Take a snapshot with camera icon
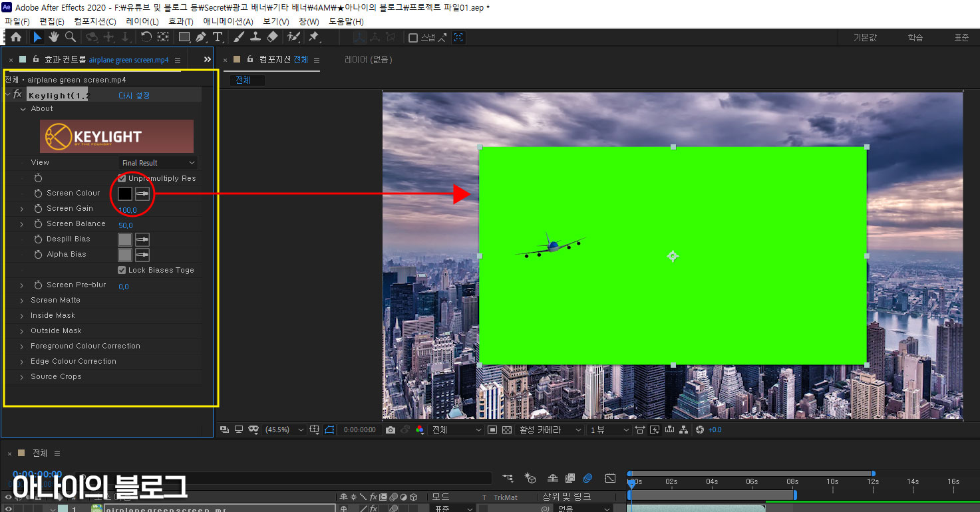 [x=391, y=430]
